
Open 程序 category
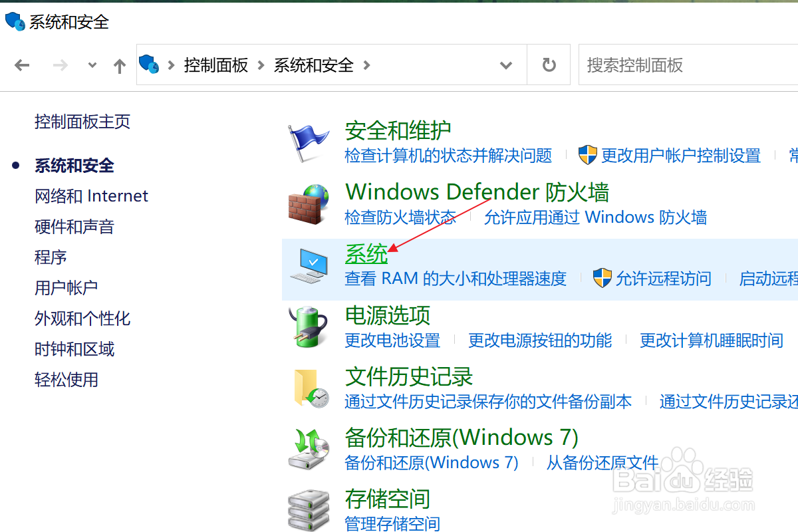click(51, 257)
